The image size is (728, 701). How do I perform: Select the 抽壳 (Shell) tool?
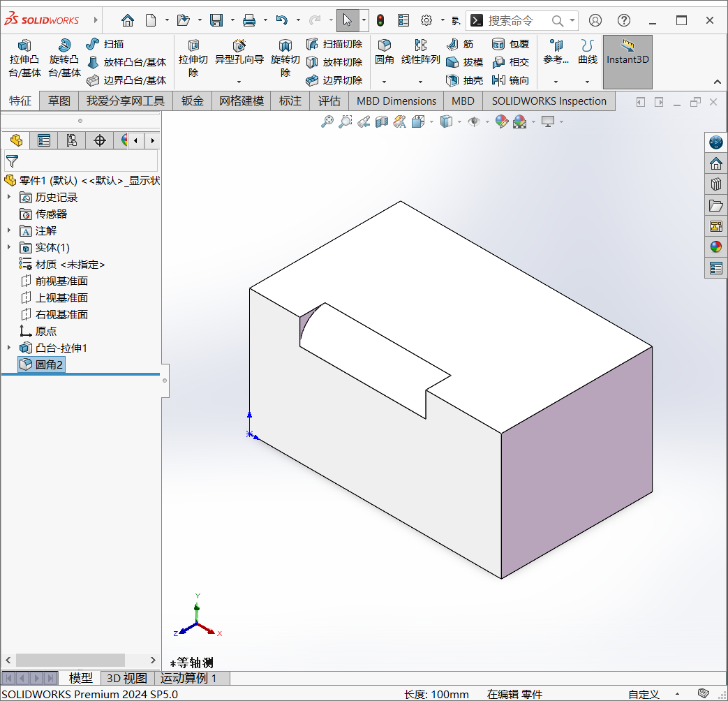466,80
